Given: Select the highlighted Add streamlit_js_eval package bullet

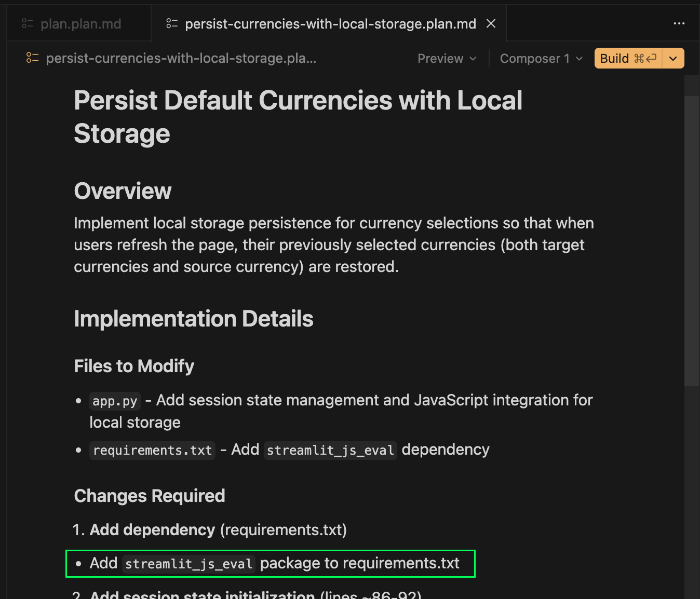Looking at the screenshot, I should [x=270, y=564].
